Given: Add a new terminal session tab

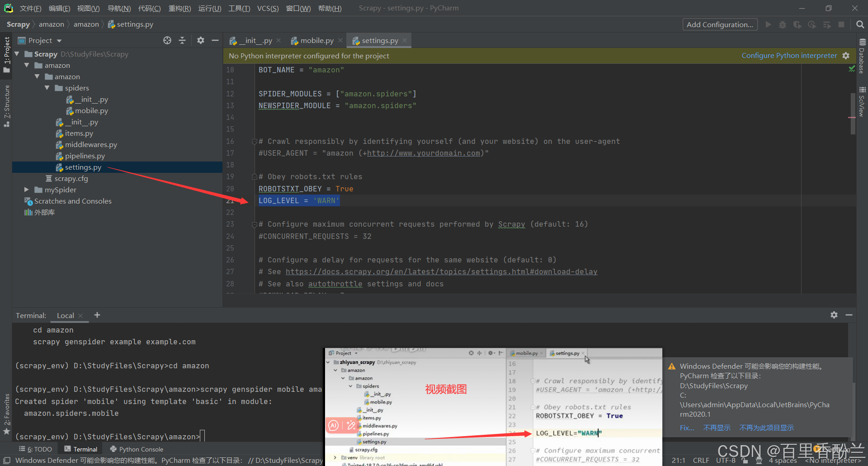Looking at the screenshot, I should [x=97, y=315].
